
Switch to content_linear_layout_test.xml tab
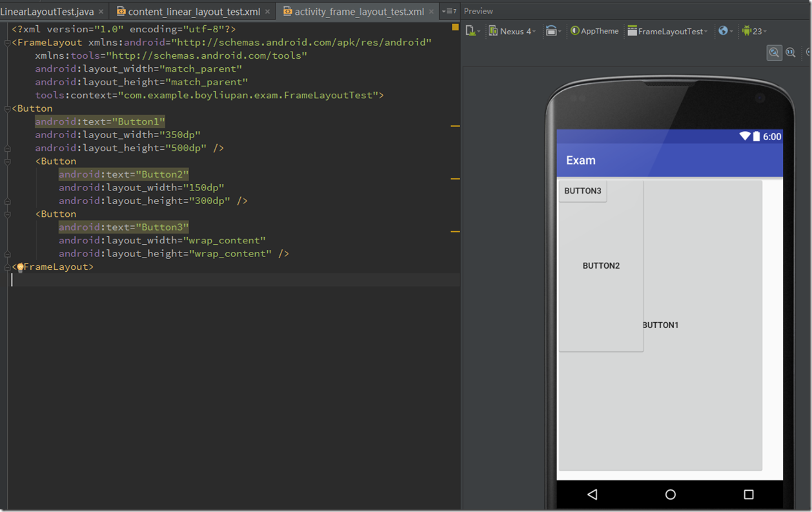[x=194, y=12]
